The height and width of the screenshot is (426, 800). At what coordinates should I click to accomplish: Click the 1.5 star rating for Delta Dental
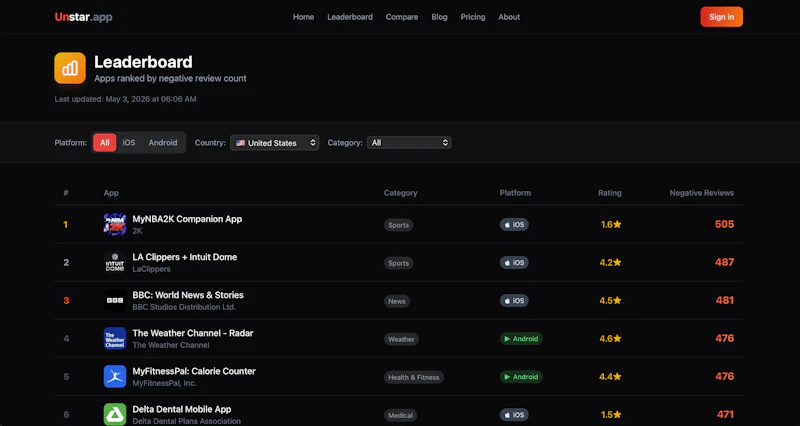611,414
